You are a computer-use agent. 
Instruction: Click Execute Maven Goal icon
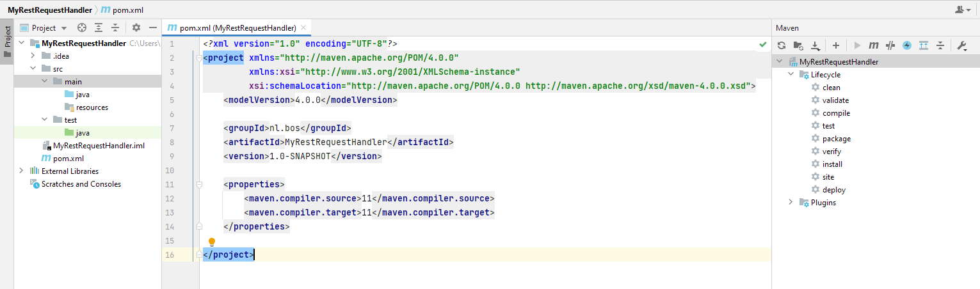874,45
